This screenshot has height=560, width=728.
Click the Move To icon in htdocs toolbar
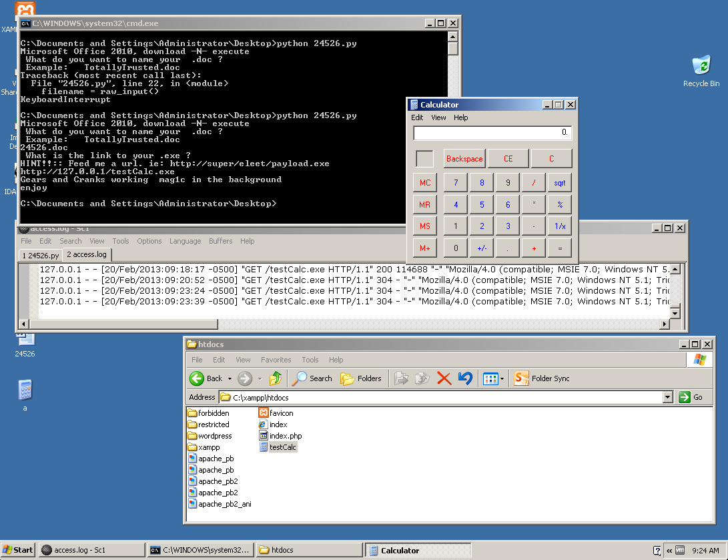[401, 378]
